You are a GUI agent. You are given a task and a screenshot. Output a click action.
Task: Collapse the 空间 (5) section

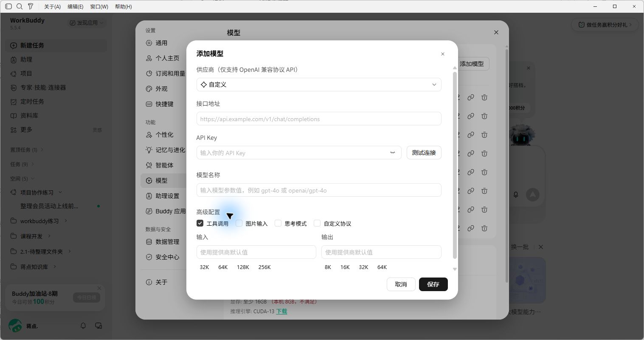tap(22, 178)
